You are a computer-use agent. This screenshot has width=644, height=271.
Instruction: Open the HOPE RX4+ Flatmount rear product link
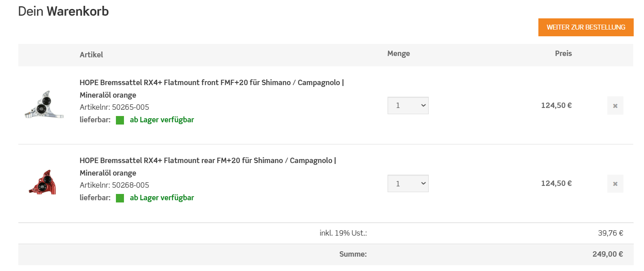[x=208, y=161]
